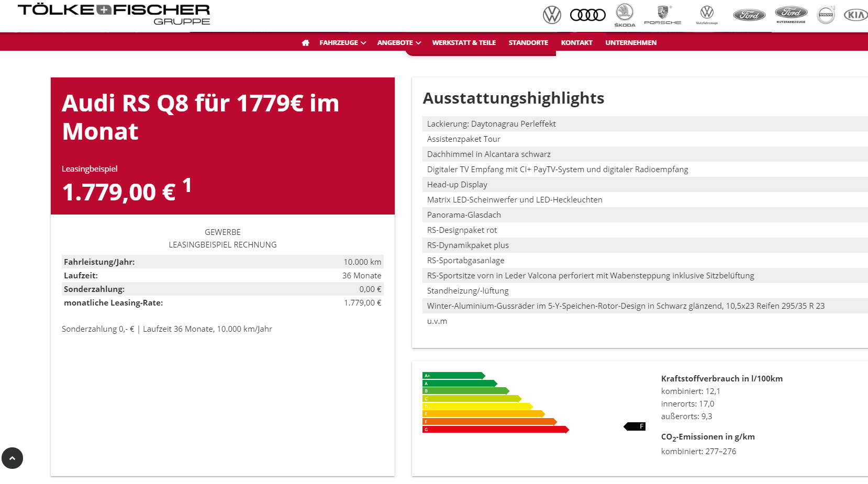Click the monthly rate '1.779,00 €' table value
868x484 pixels.
tap(362, 302)
